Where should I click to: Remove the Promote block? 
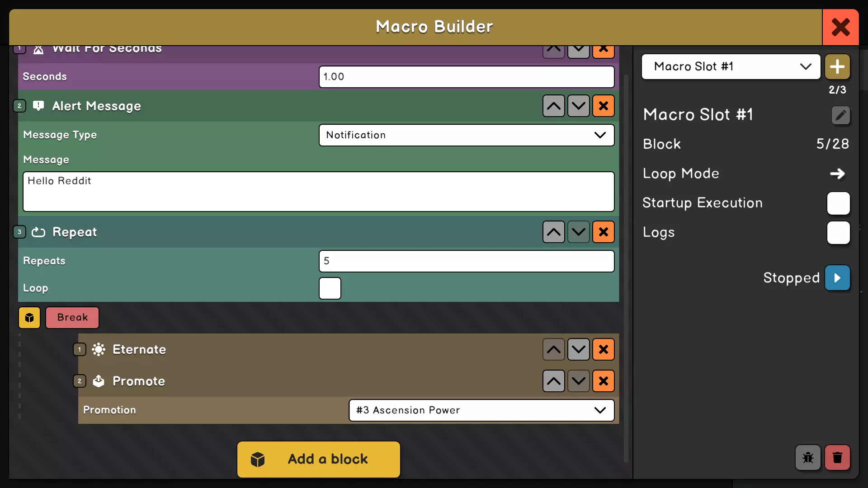[x=603, y=381]
